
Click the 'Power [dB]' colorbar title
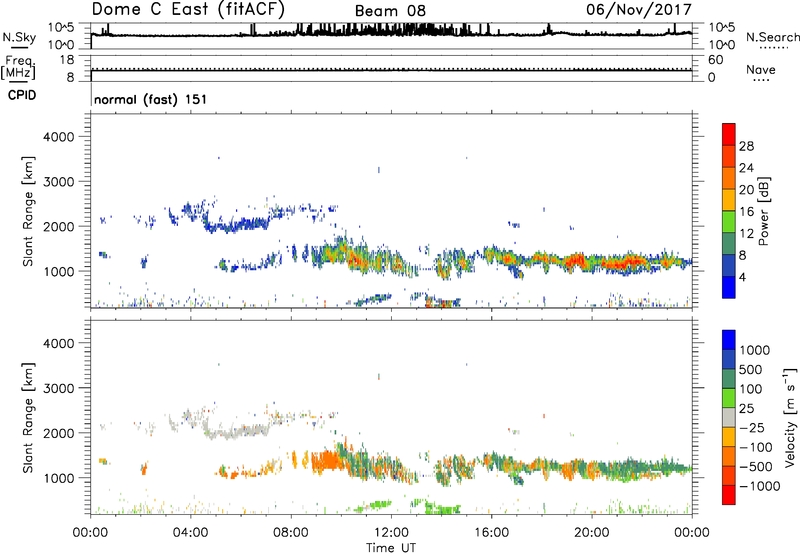(764, 211)
